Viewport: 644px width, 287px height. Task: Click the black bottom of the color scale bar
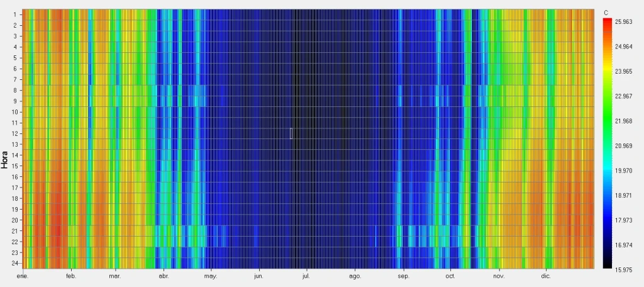click(x=607, y=264)
